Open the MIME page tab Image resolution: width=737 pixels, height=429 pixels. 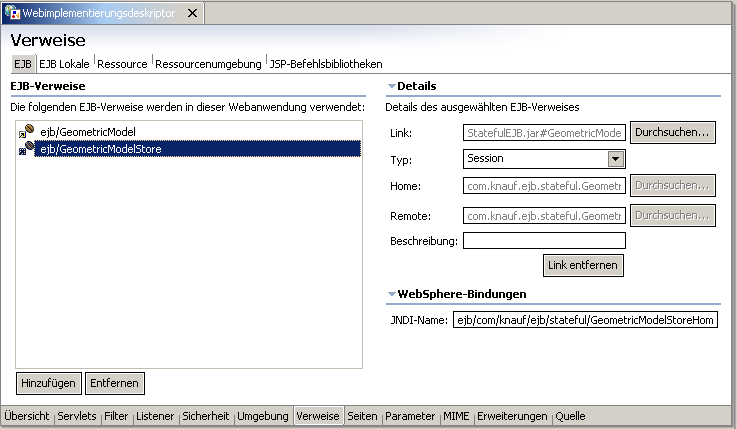click(456, 416)
